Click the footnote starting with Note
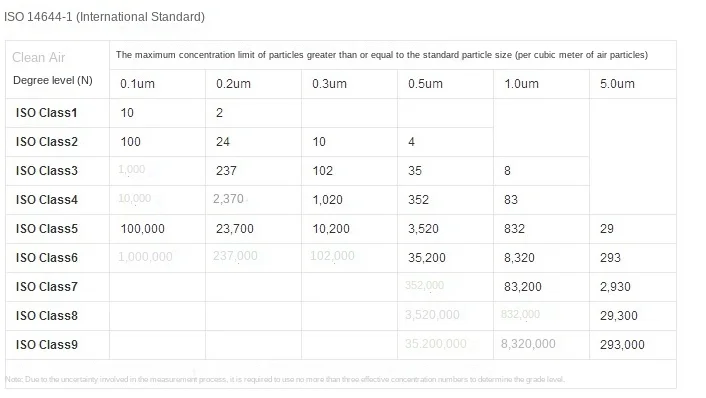The width and height of the screenshot is (706, 398). pyautogui.click(x=284, y=379)
